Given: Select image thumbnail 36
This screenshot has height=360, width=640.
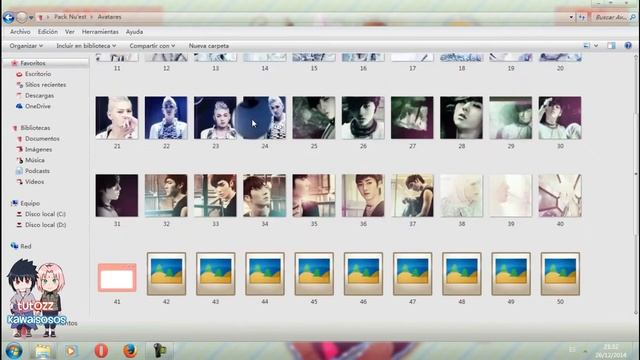Looking at the screenshot, I should point(363,196).
